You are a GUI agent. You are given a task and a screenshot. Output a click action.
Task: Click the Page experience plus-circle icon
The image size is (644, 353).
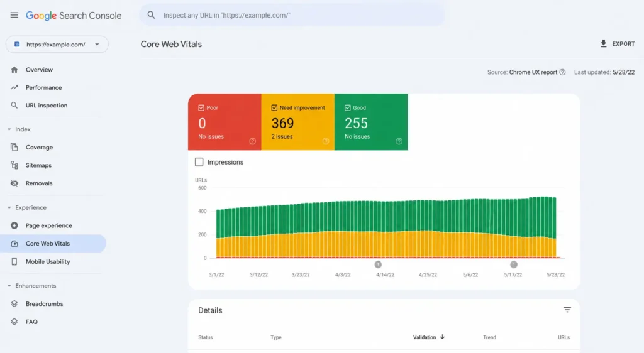pyautogui.click(x=14, y=225)
